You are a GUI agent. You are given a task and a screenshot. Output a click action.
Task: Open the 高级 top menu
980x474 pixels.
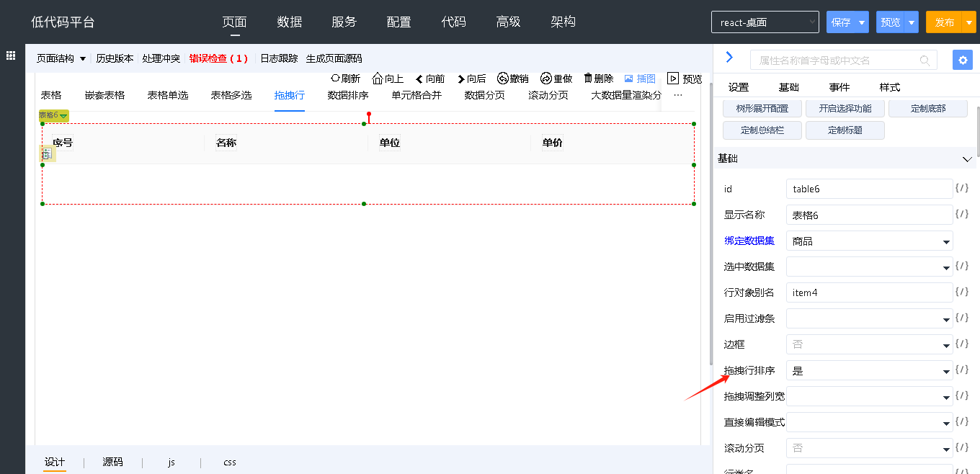click(x=509, y=22)
